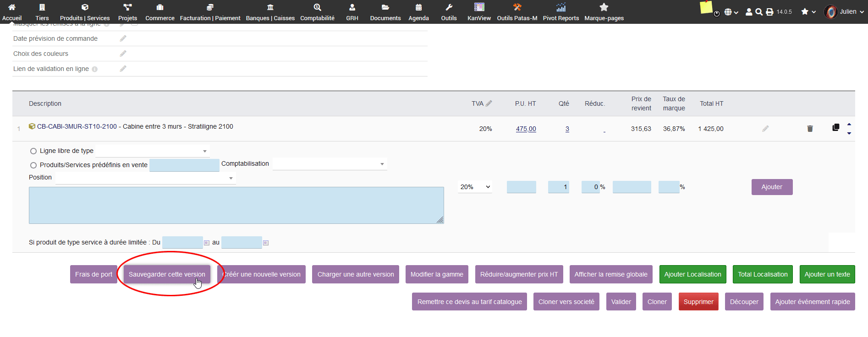Click the red Supprimer button
Image resolution: width=868 pixels, height=337 pixels.
click(x=698, y=302)
